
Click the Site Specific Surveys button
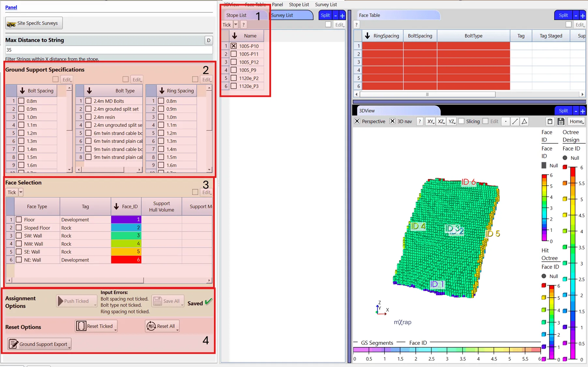click(34, 23)
